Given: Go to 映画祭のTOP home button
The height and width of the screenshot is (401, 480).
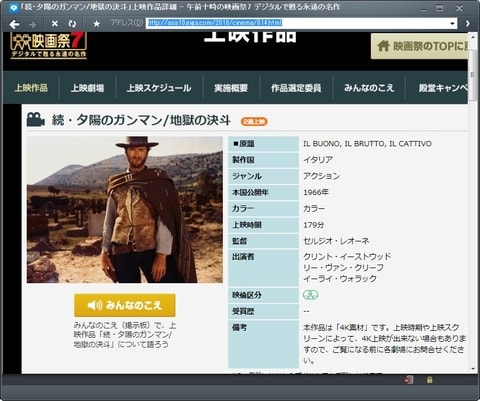Looking at the screenshot, I should (420, 46).
